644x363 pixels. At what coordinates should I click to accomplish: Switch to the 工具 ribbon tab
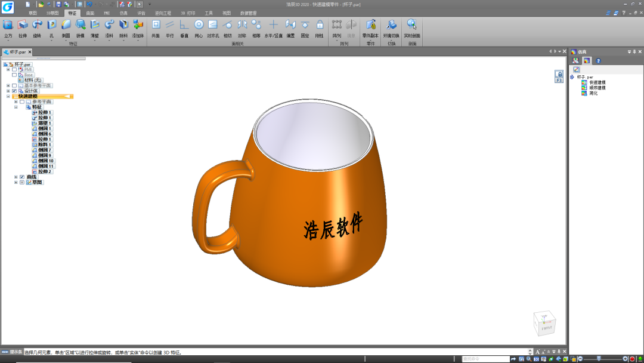[209, 13]
